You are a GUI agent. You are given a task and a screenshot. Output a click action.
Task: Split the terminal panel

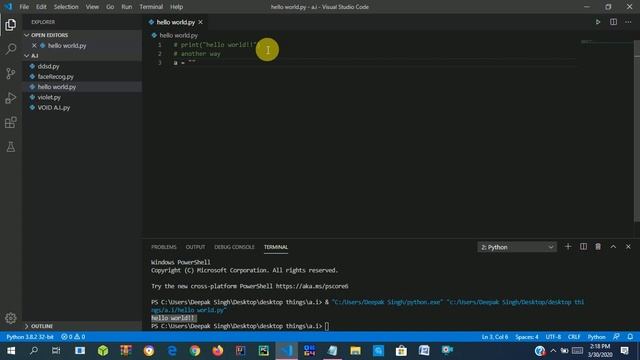coord(583,247)
